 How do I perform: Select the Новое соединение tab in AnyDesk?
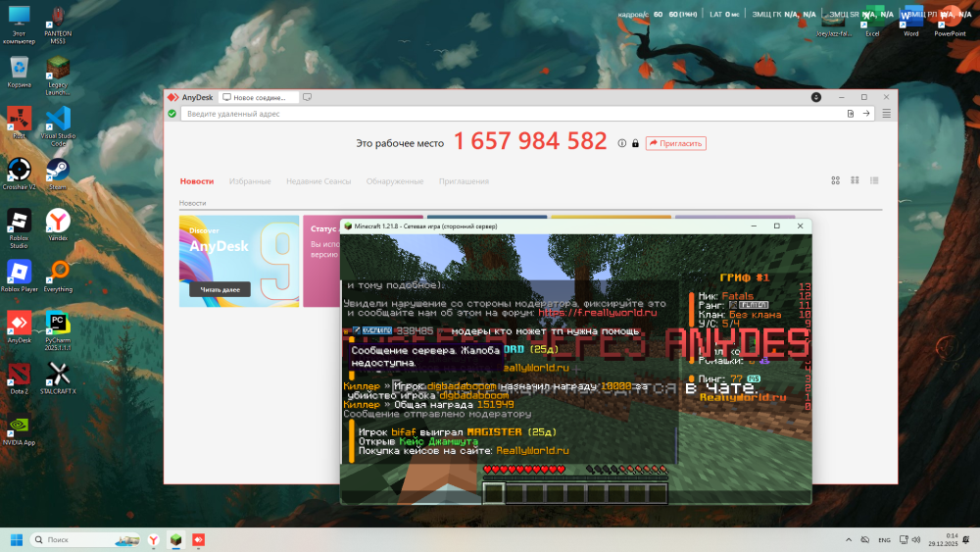(x=259, y=97)
